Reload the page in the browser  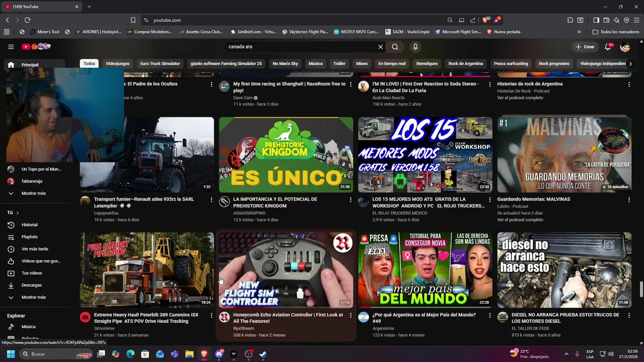click(x=27, y=20)
